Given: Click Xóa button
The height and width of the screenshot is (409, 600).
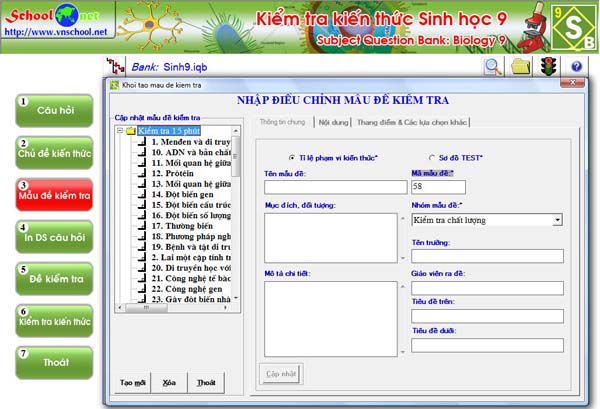Looking at the screenshot, I should point(169,383).
